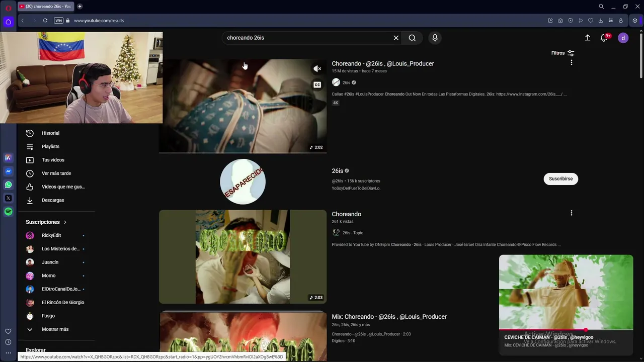Image resolution: width=644 pixels, height=362 pixels.
Task: Click the miniplayer video 'CEVICHE DE CAIMAN'
Action: (566, 292)
